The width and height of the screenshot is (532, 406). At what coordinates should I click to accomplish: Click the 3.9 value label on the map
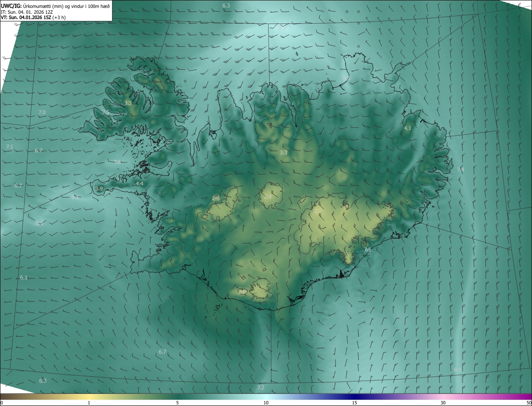pyautogui.click(x=99, y=189)
